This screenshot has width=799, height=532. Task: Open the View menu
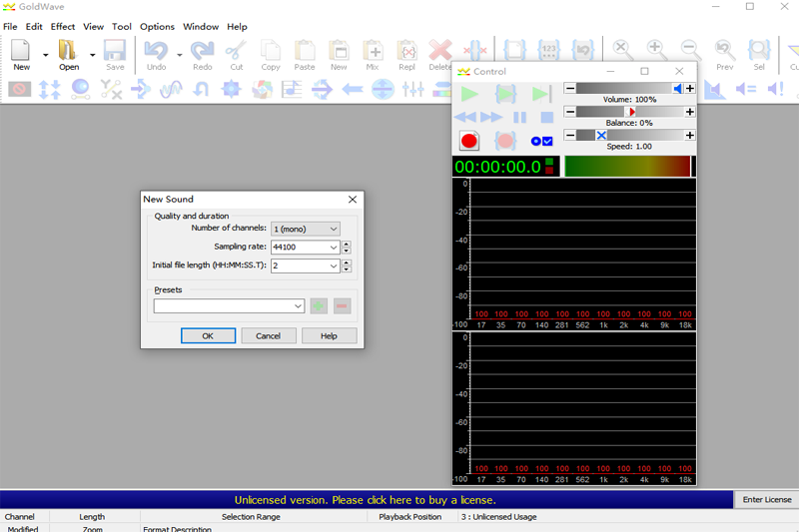(x=93, y=27)
